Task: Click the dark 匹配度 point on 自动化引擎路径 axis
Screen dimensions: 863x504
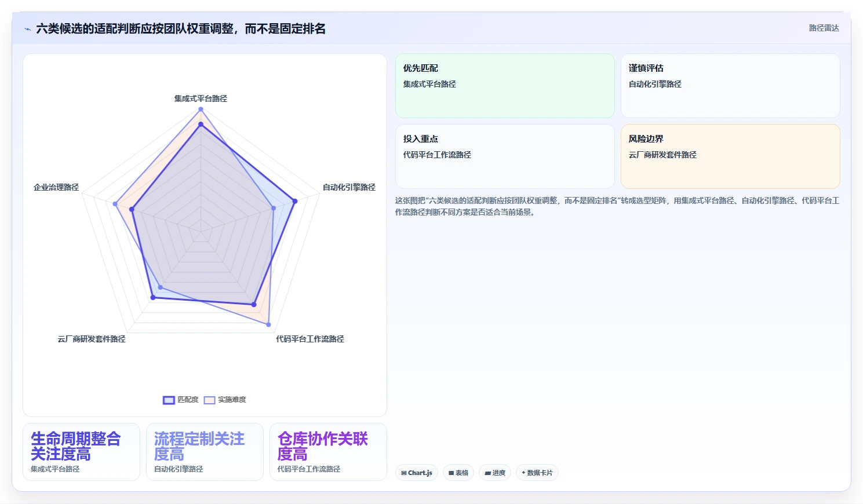Action: 295,202
